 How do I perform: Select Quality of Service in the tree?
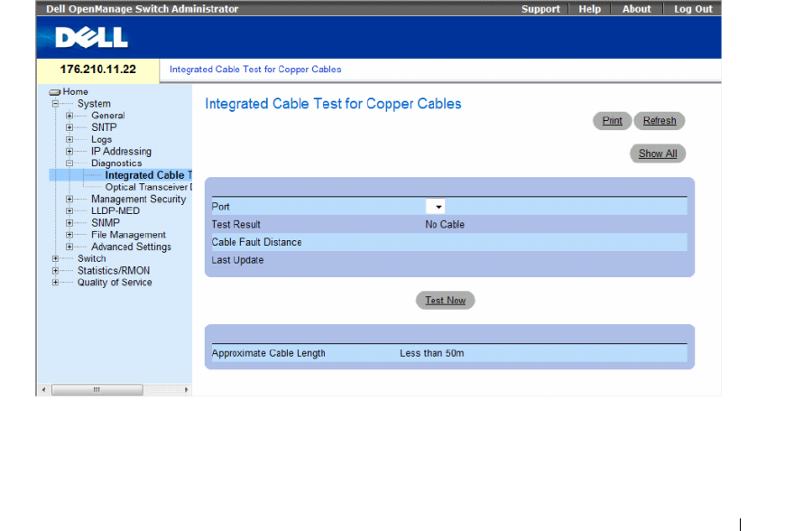[115, 283]
